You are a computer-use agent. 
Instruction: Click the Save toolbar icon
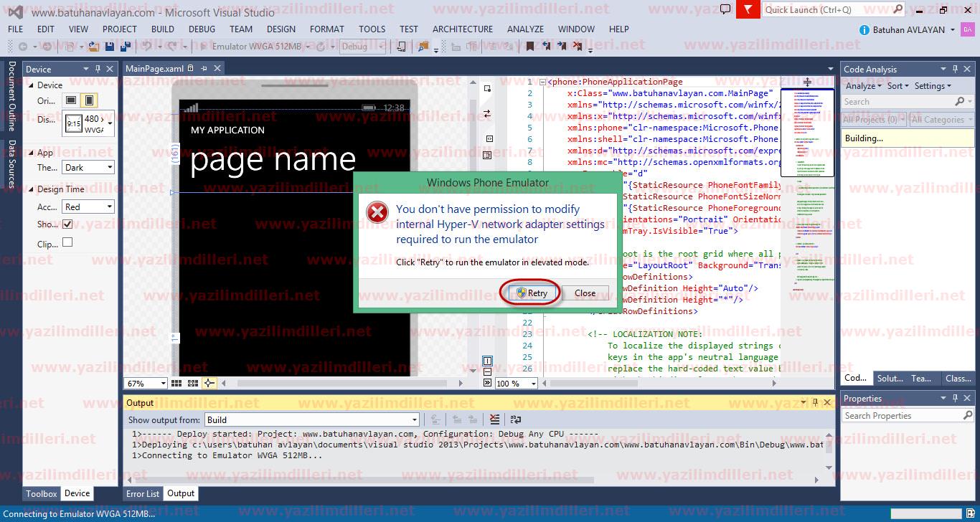[x=110, y=47]
